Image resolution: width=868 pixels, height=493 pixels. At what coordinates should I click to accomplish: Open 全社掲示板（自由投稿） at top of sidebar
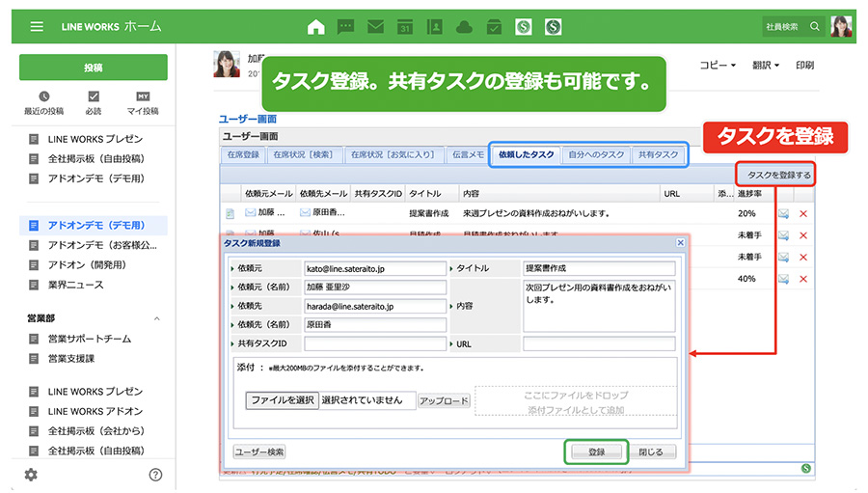(x=95, y=159)
